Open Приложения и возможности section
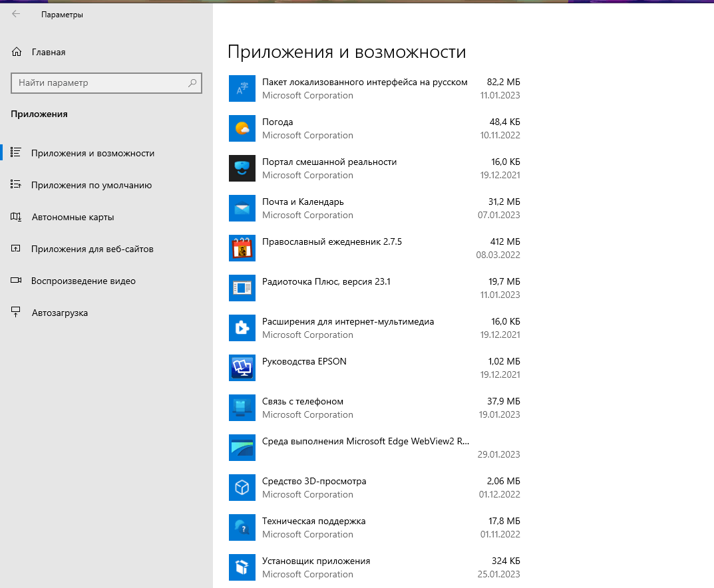 (x=92, y=154)
